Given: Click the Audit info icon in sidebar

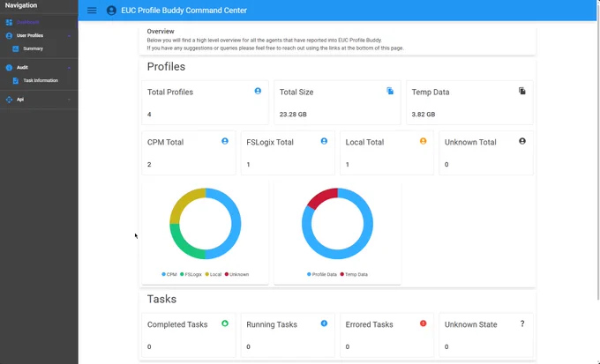Looking at the screenshot, I should click(9, 67).
